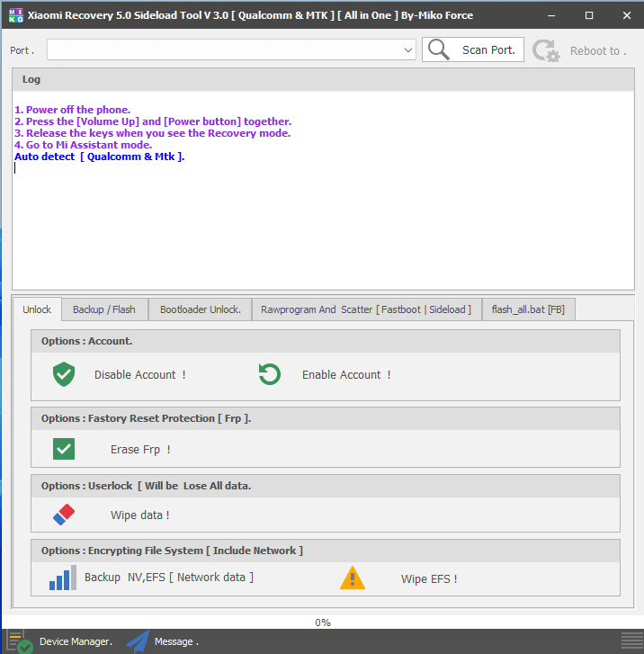Click the Wipe EFS ! label
The height and width of the screenshot is (654, 644).
429,579
